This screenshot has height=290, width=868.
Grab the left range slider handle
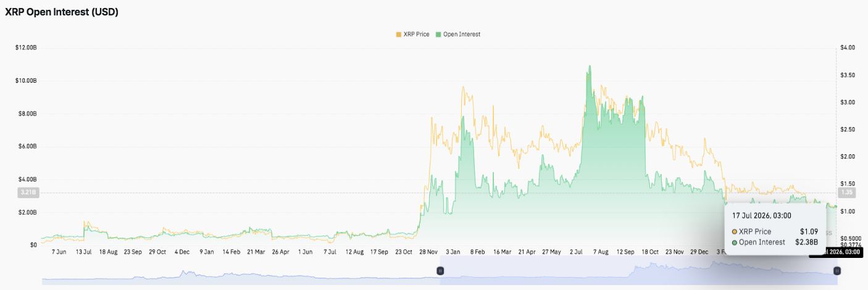(440, 270)
